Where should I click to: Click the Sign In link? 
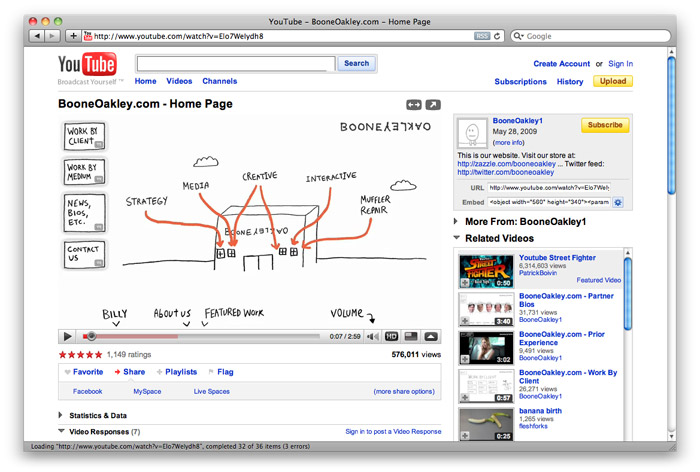point(621,64)
